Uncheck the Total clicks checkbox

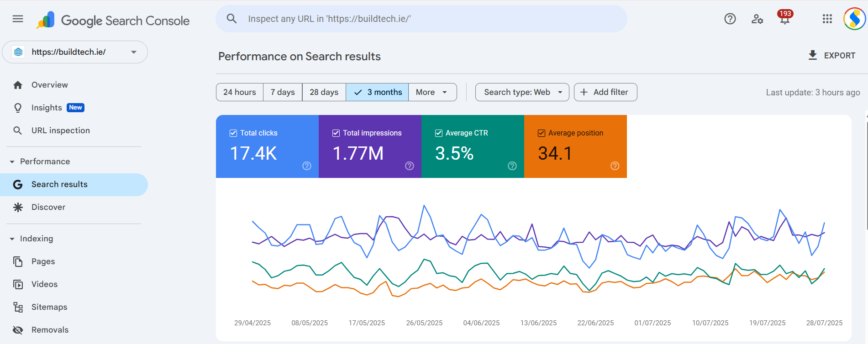click(233, 133)
